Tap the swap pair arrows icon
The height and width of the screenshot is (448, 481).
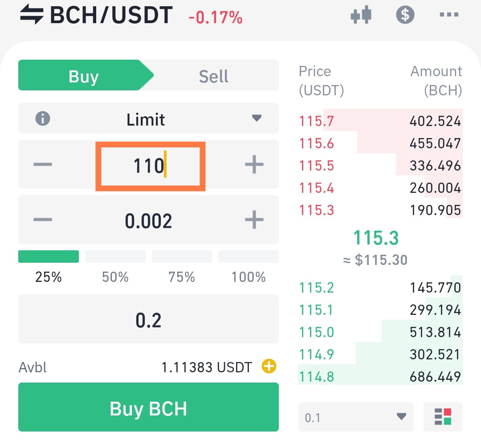pyautogui.click(x=32, y=14)
